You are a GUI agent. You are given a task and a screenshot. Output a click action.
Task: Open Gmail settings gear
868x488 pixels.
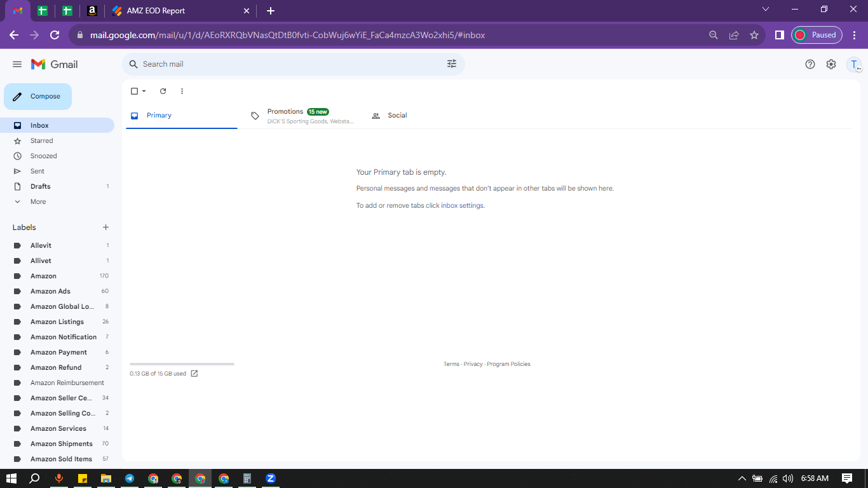[831, 64]
